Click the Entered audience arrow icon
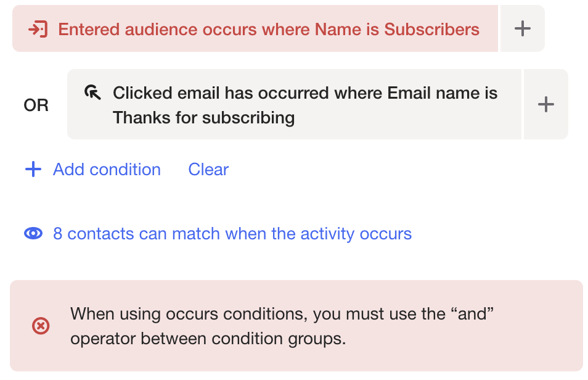This screenshot has width=588, height=380. click(x=38, y=29)
